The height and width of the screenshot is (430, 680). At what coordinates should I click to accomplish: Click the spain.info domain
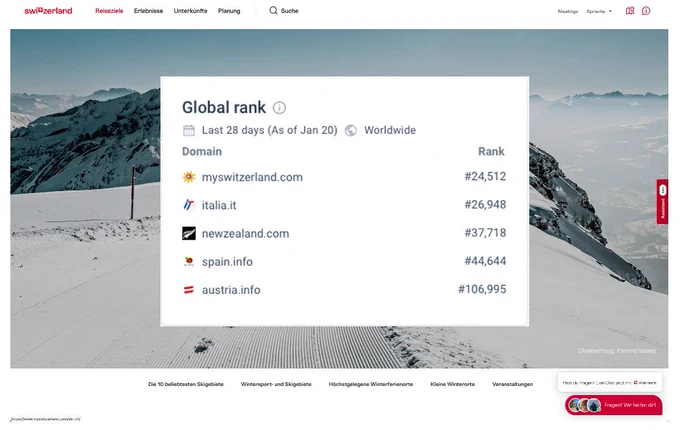[227, 262]
